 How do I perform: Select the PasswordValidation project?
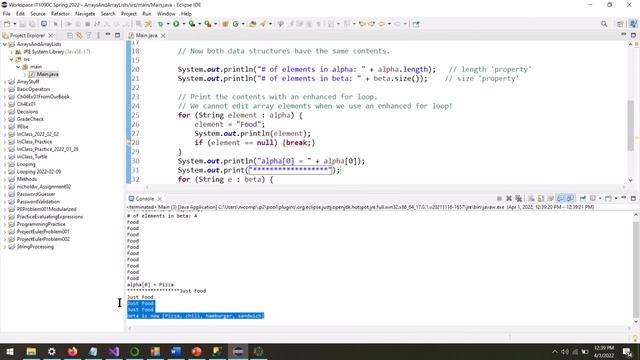pyautogui.click(x=38, y=202)
